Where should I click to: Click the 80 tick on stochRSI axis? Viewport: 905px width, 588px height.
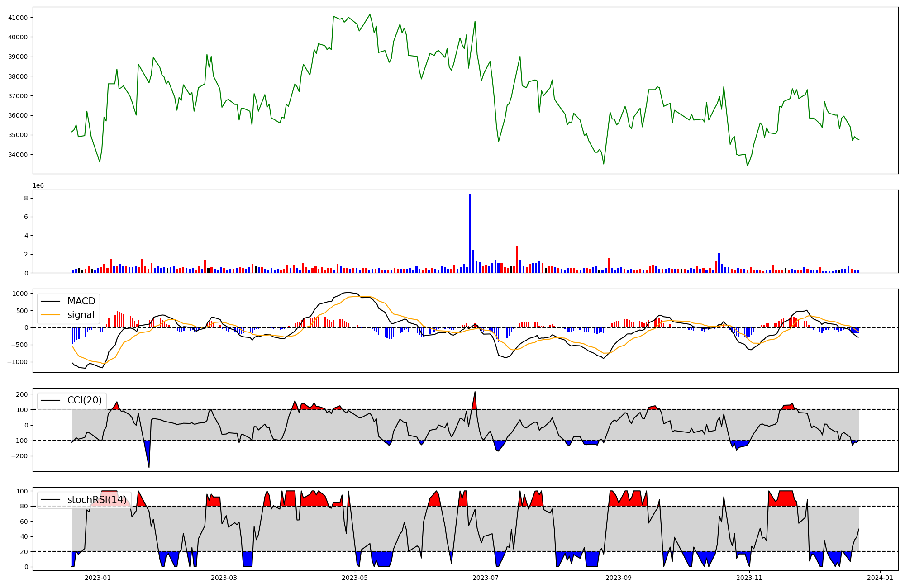point(24,506)
